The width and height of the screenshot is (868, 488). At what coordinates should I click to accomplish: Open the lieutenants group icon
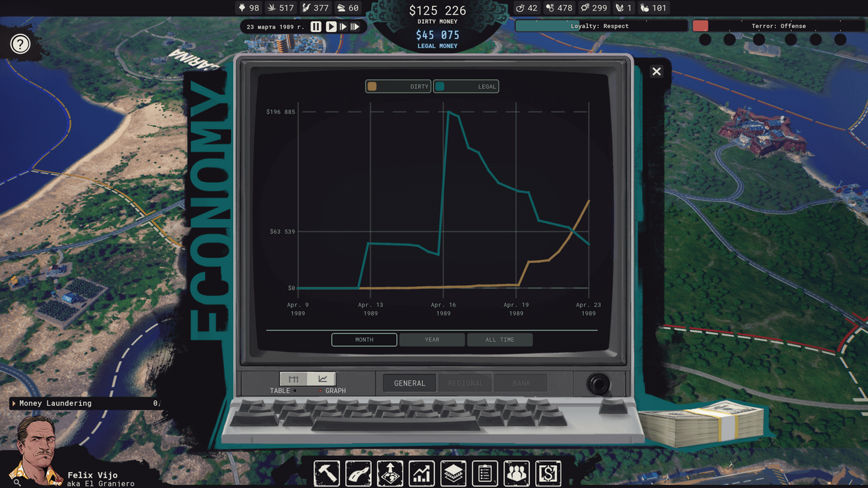coord(516,473)
